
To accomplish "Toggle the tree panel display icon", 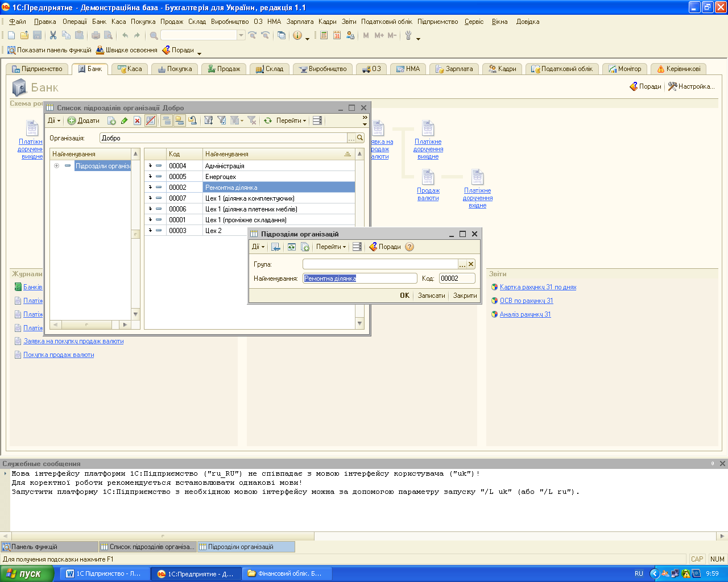I will (180, 120).
